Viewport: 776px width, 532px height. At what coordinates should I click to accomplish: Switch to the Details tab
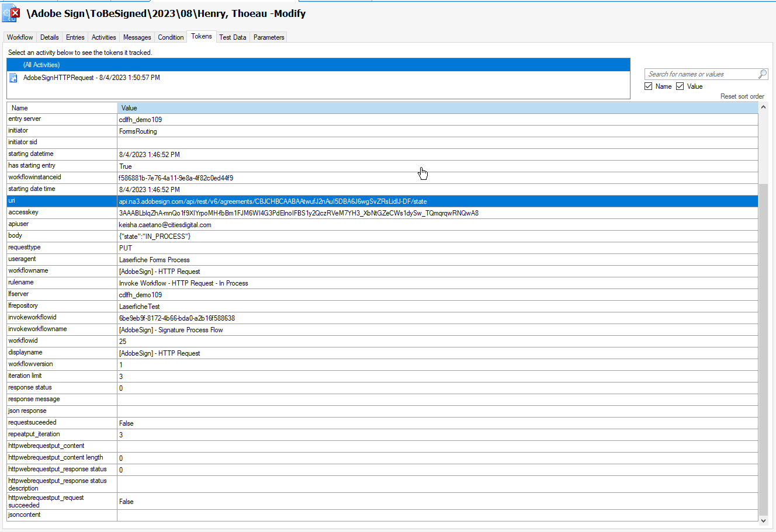click(x=50, y=37)
